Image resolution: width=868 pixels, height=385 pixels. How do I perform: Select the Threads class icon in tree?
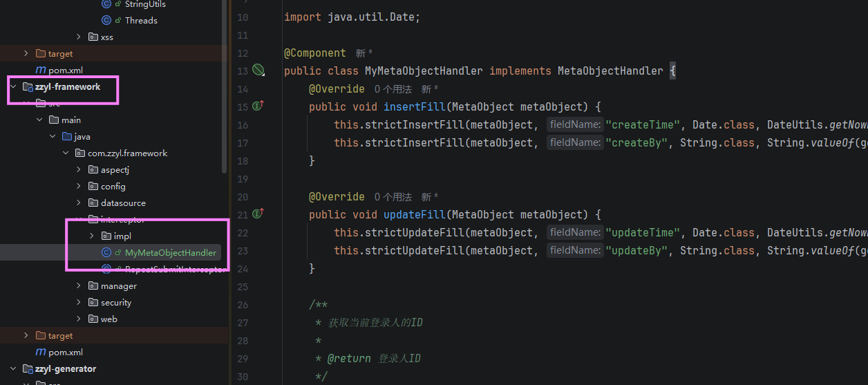106,20
